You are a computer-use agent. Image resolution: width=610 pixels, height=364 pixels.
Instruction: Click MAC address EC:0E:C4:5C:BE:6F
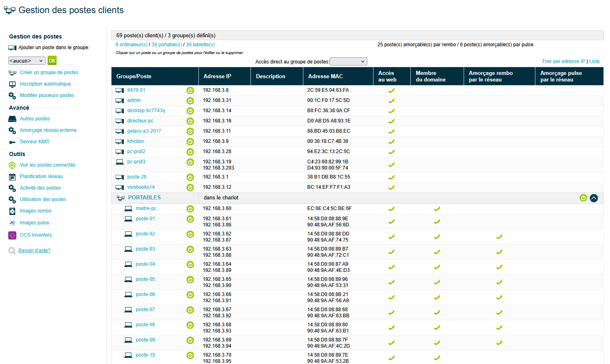[329, 208]
